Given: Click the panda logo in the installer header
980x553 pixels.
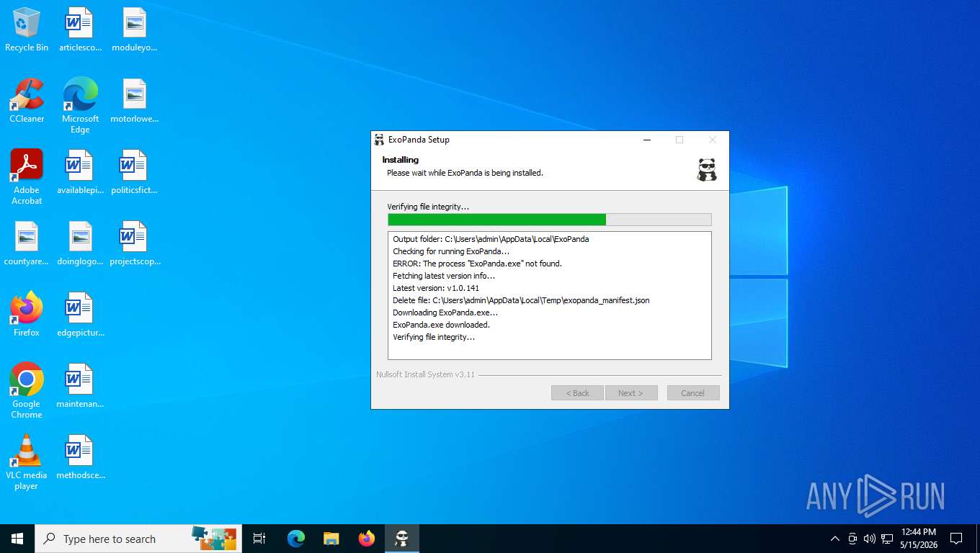Looking at the screenshot, I should 707,169.
